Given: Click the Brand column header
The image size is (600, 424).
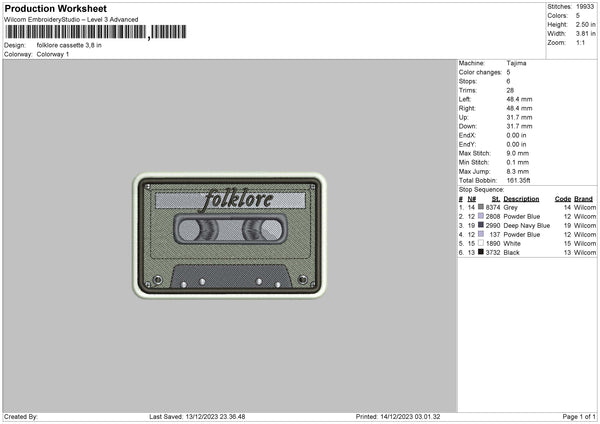Looking at the screenshot, I should click(584, 199).
